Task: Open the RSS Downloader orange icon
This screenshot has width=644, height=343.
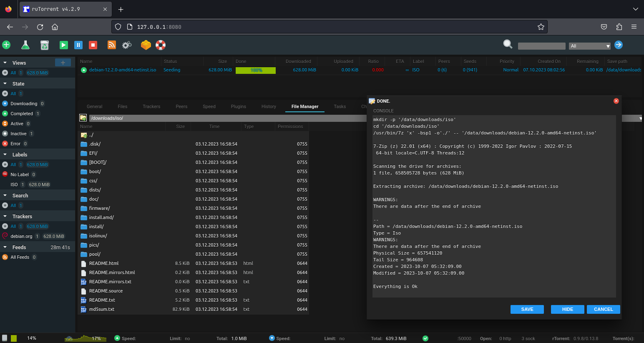Action: pos(112,45)
